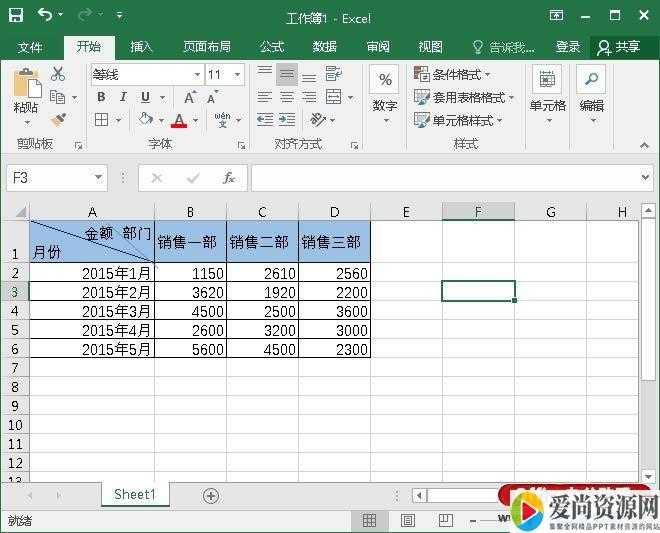Open the 编辑 editing search icon
Screen dimensions: 660x533
591,80
